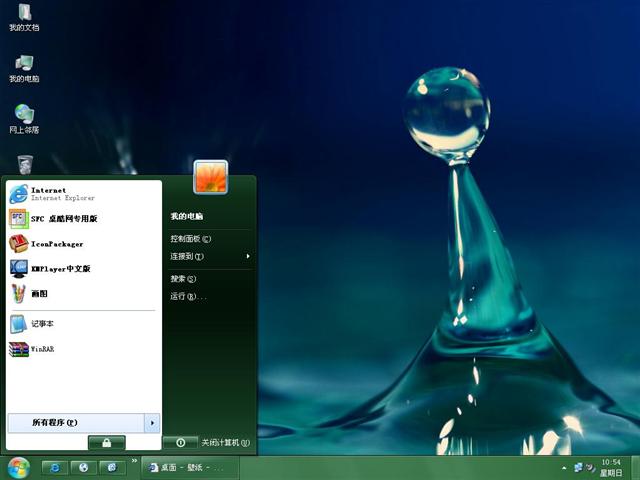
Task: Open SFC 桌酷网专用版 program
Action: point(63,218)
